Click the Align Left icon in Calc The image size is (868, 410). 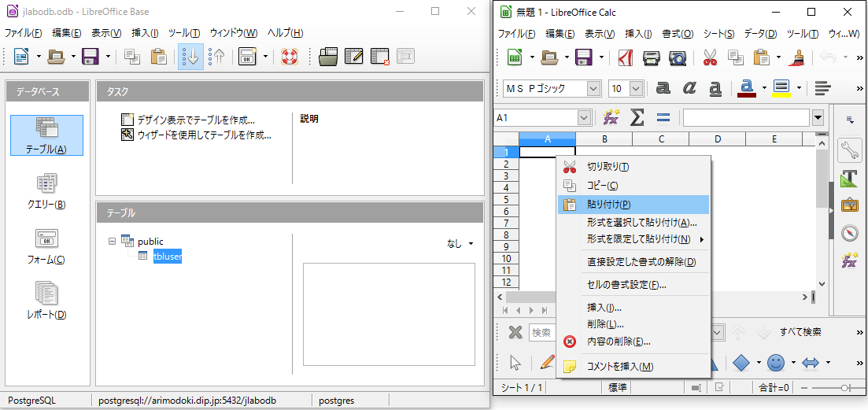(x=823, y=87)
